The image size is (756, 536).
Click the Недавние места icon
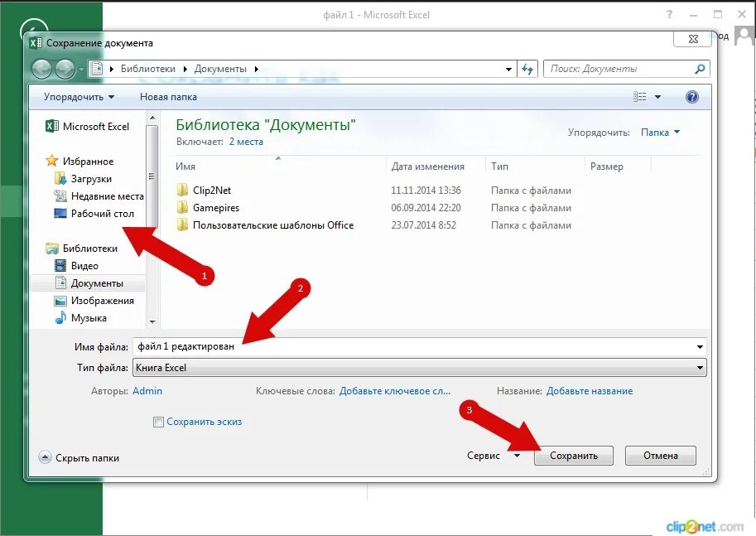(x=60, y=196)
